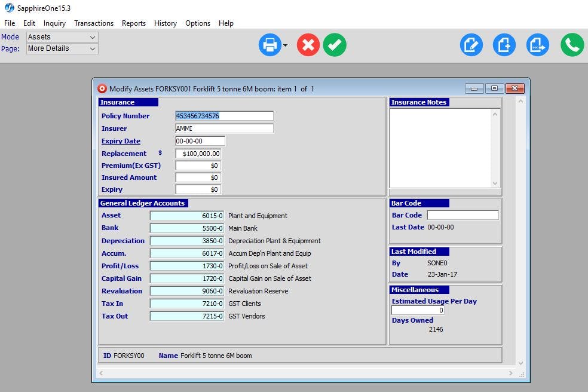Click the horizontal scroll left arrow

point(101,373)
